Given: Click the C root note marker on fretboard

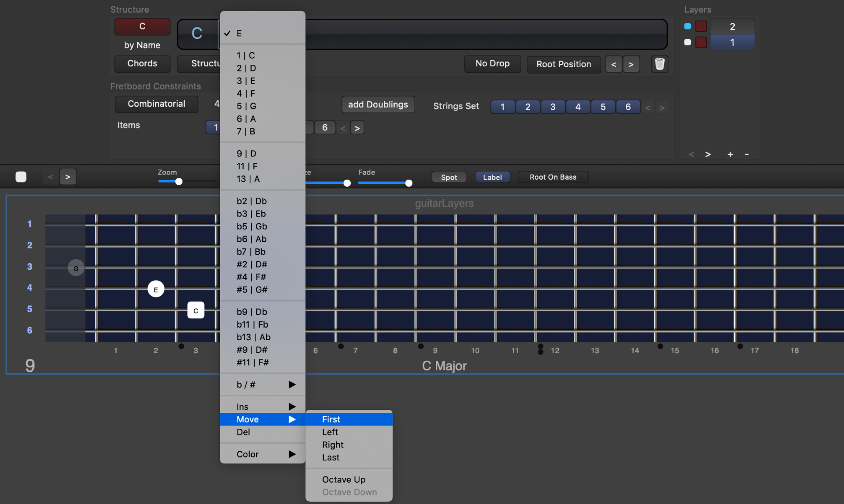Looking at the screenshot, I should point(196,310).
